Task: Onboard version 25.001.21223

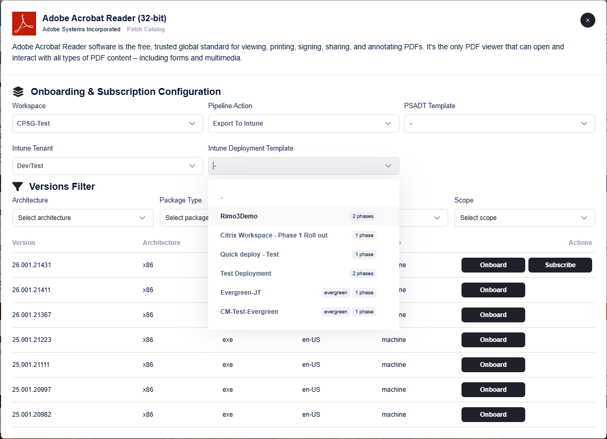Action: [493, 340]
